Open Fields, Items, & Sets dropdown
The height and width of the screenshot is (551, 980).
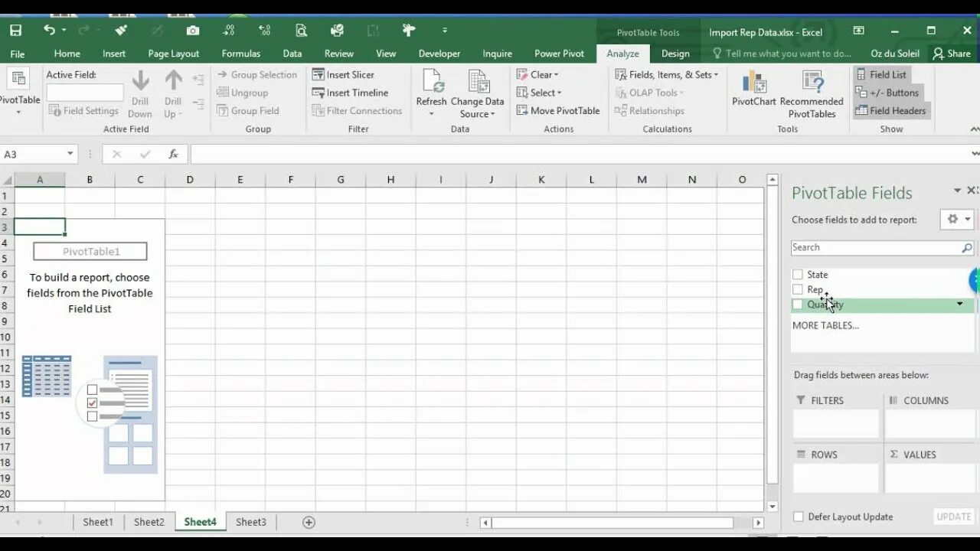click(667, 74)
